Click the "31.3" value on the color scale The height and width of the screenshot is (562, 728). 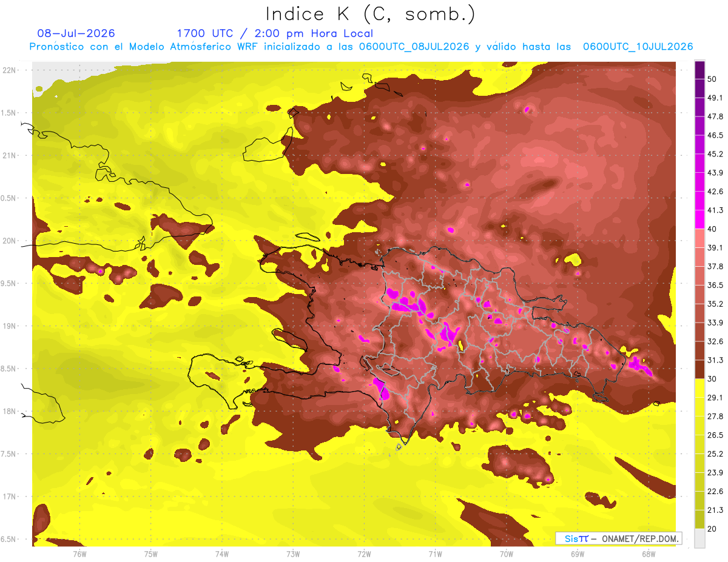(715, 360)
